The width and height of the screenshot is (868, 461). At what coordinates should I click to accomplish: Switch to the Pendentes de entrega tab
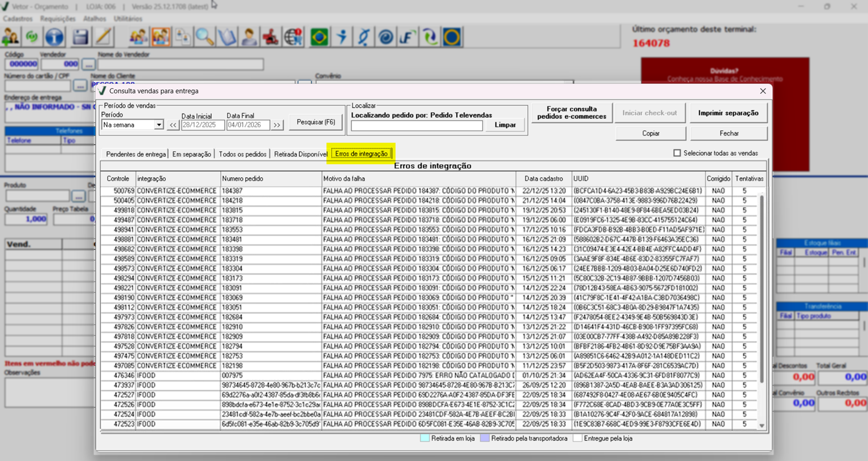tap(136, 154)
